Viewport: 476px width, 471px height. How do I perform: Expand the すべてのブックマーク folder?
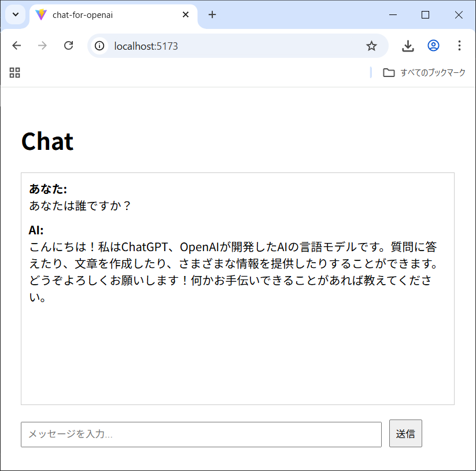pyautogui.click(x=425, y=72)
